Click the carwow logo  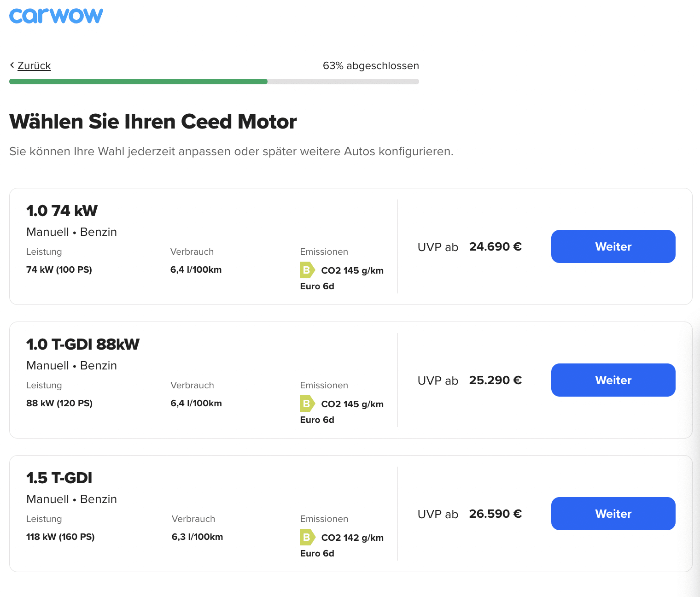[56, 16]
